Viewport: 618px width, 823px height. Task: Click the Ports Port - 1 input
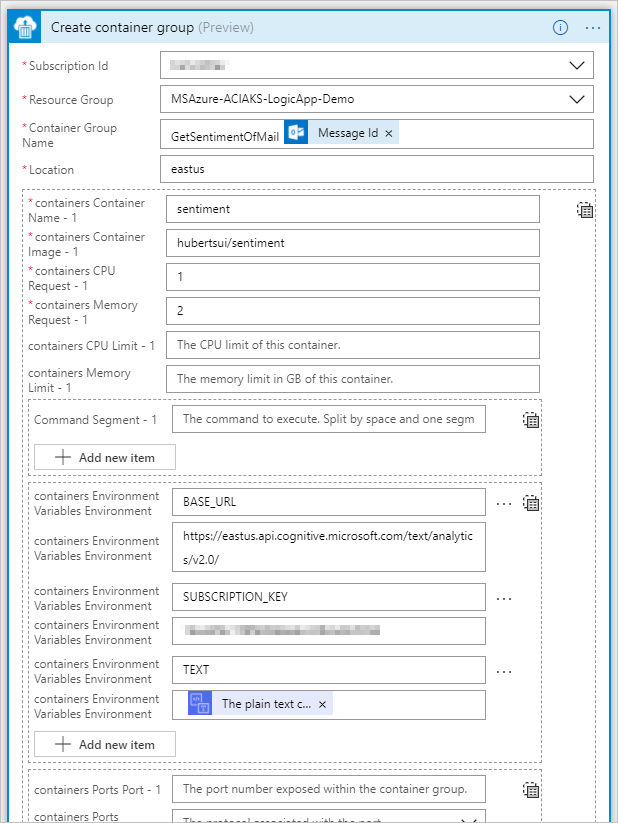click(x=329, y=789)
